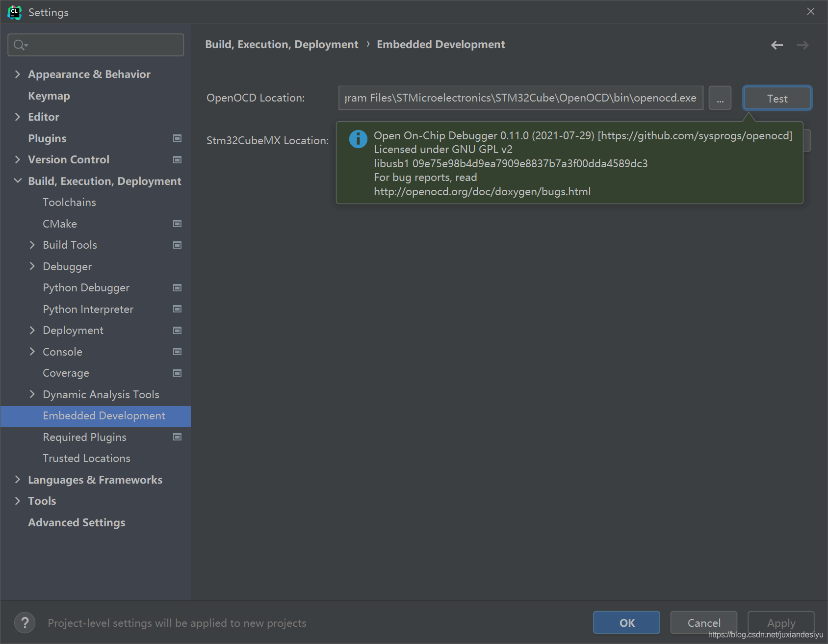Screen dimensions: 828x644
Task: Select Toolchains in the settings tree
Action: pos(69,202)
